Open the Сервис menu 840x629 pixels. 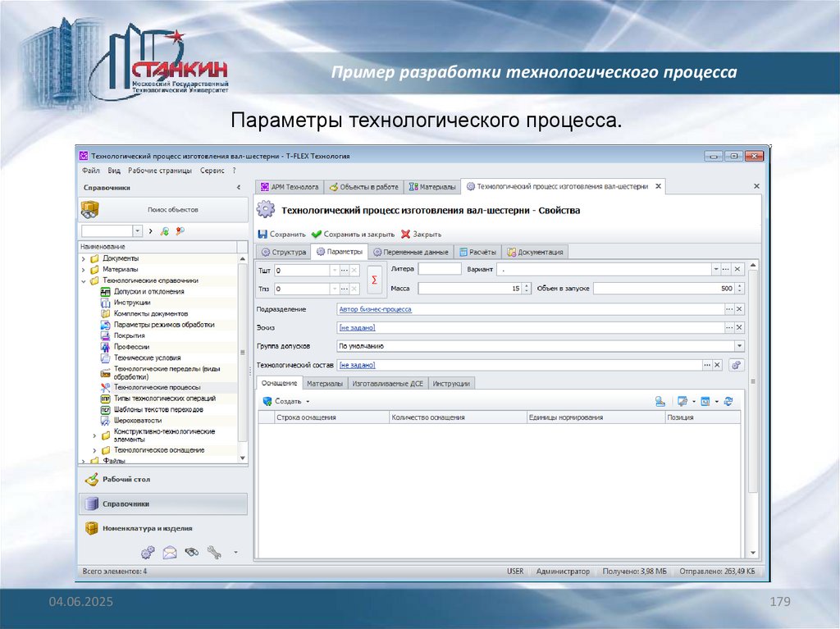212,171
